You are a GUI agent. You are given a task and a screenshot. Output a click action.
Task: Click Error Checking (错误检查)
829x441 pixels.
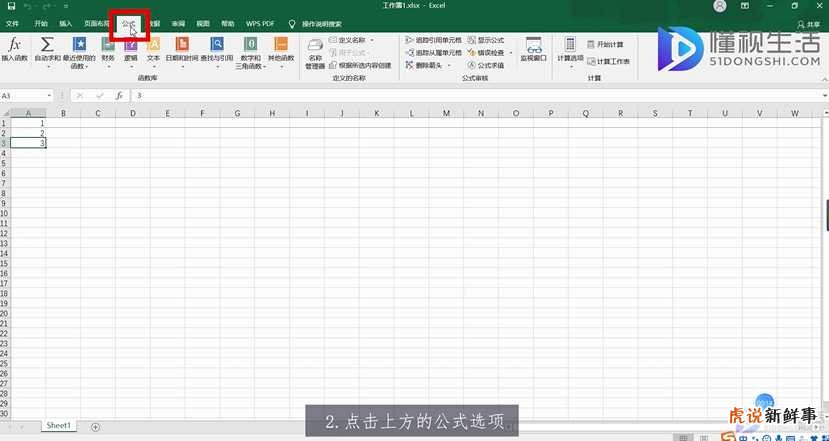(x=486, y=53)
